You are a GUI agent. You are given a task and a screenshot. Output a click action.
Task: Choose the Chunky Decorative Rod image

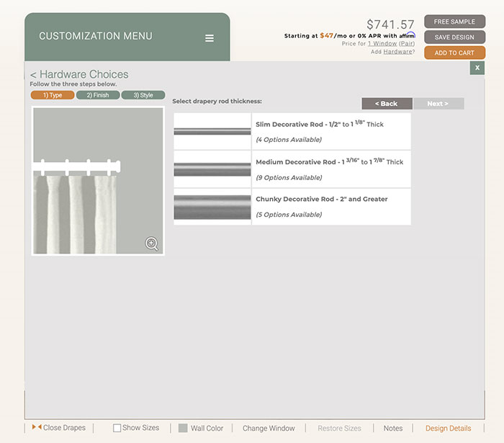coord(212,207)
